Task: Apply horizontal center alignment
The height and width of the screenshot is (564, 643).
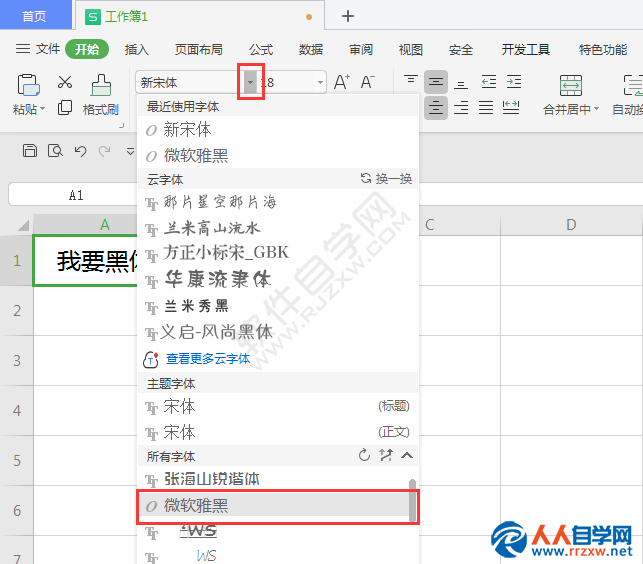Action: click(436, 108)
